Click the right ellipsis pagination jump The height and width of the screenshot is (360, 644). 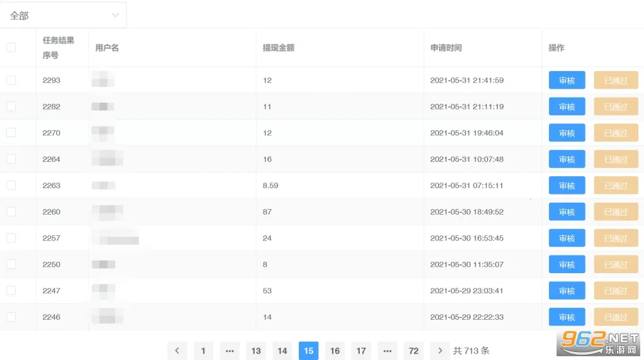[x=387, y=351]
